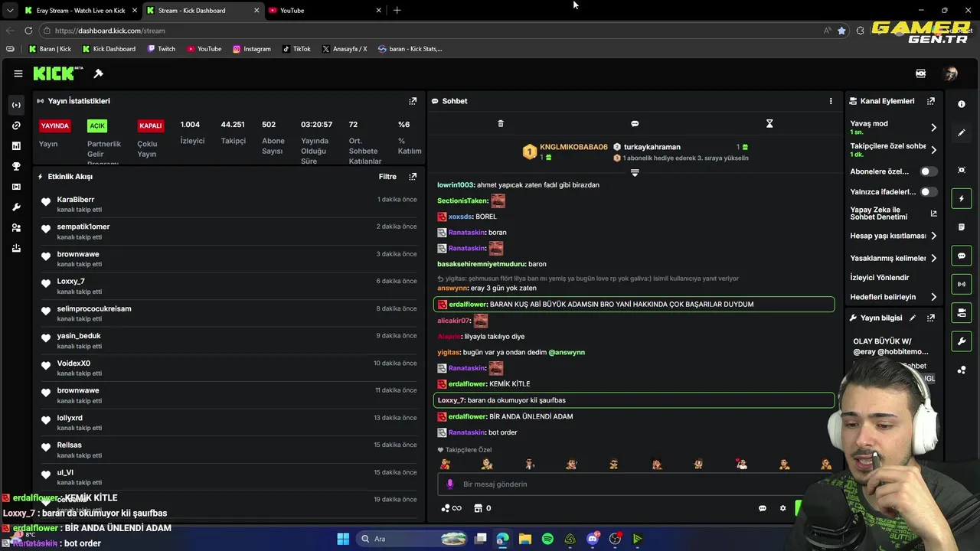Toggle camera widget in right sidebar
This screenshot has width=980, height=551.
[x=962, y=312]
